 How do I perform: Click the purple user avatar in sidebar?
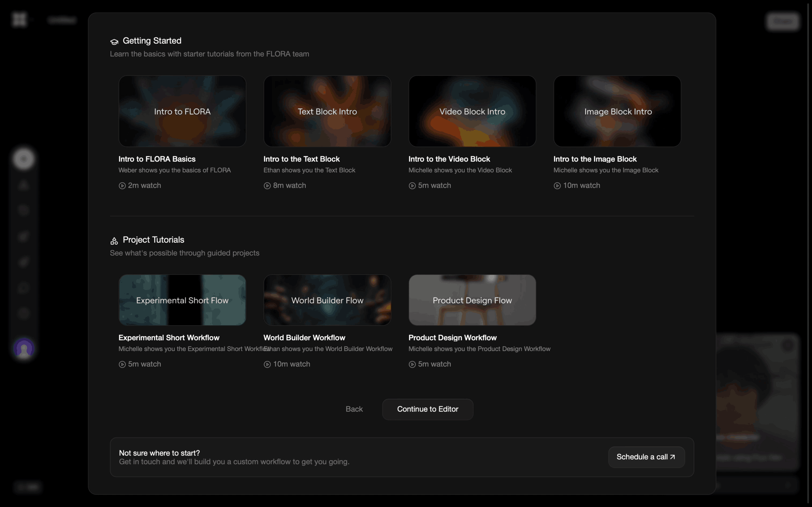(24, 348)
